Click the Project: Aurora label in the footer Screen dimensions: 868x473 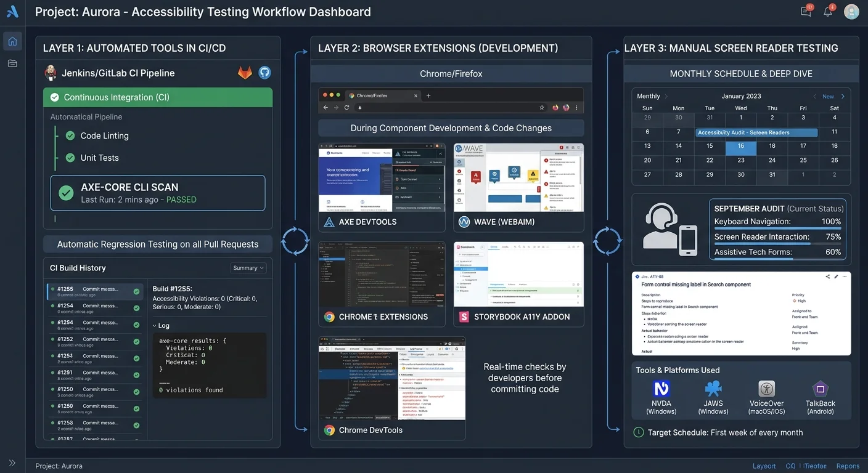59,466
